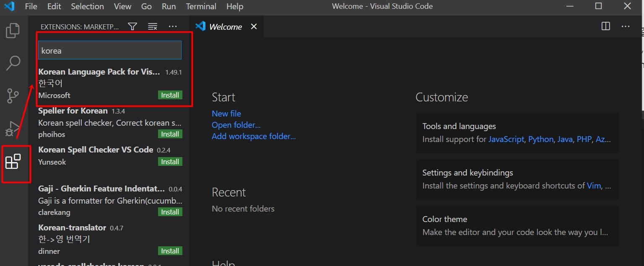Viewport: 644px width, 266px height.
Task: Open the Edit menu
Action: 54,6
